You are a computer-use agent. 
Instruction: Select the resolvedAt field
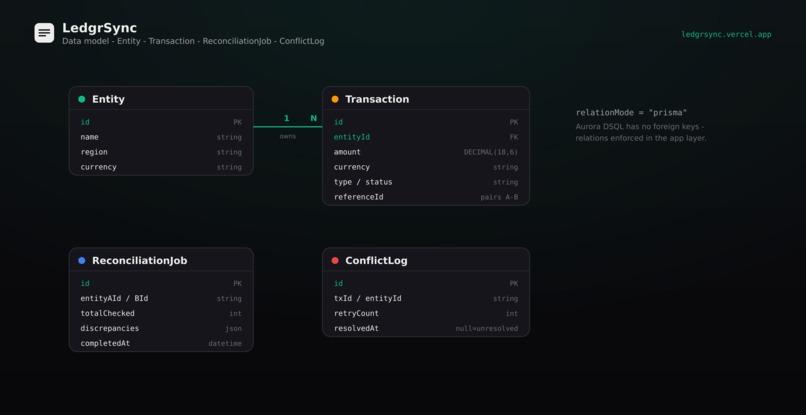426,328
